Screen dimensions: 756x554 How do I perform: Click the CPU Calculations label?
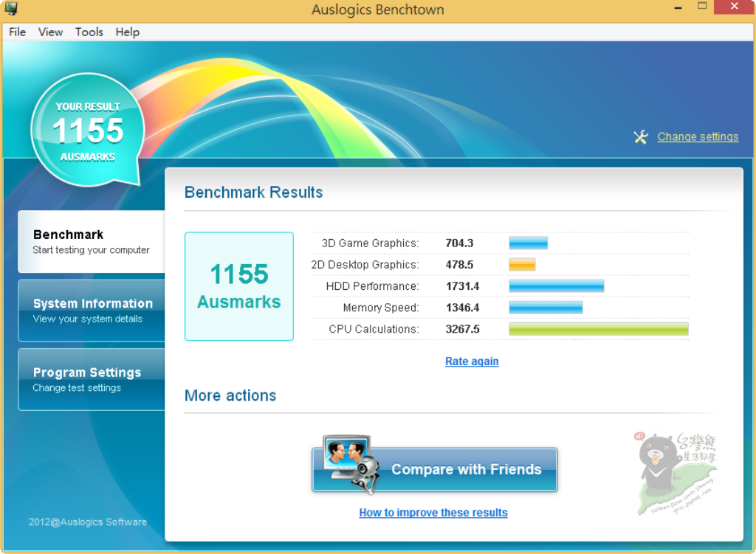point(374,329)
